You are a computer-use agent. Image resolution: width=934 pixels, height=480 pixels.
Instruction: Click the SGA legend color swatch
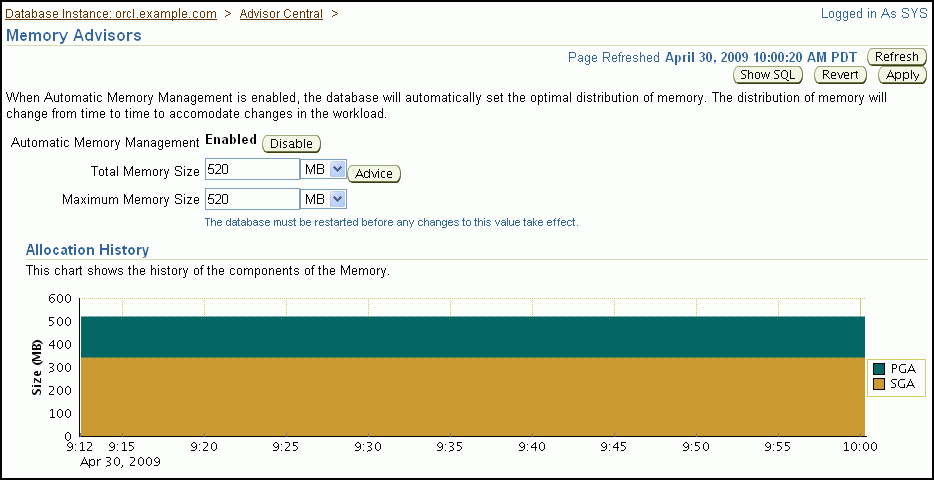tap(879, 384)
